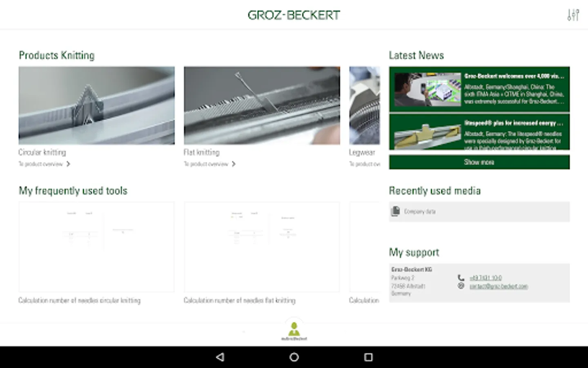
Task: Expand Flat knitting product overview chevron
Action: tap(234, 164)
